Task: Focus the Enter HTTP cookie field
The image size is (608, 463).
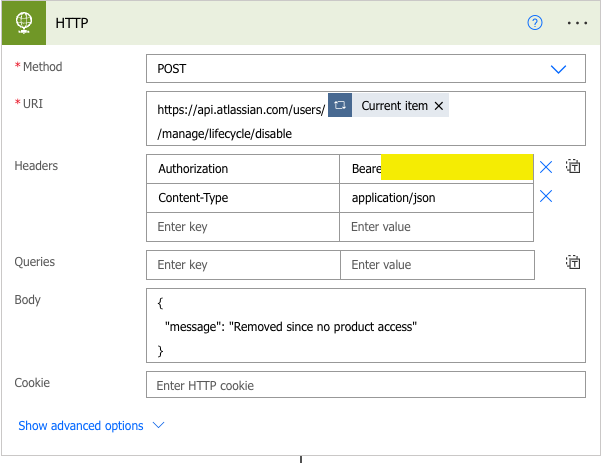Action: [365, 385]
